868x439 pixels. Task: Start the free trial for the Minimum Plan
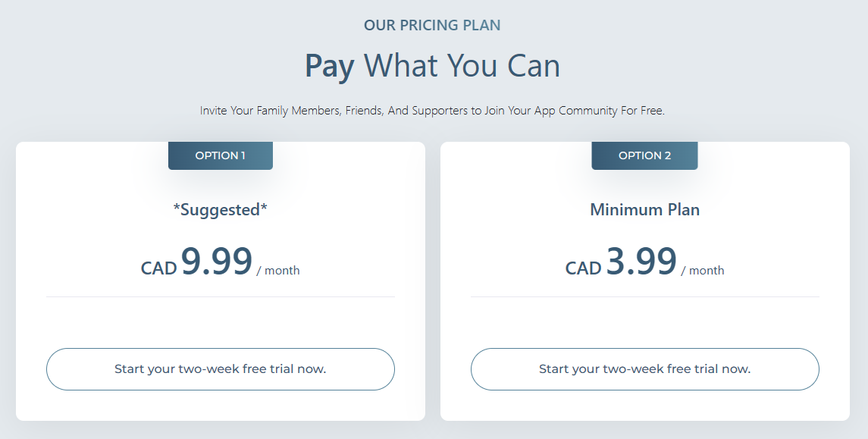[644, 369]
